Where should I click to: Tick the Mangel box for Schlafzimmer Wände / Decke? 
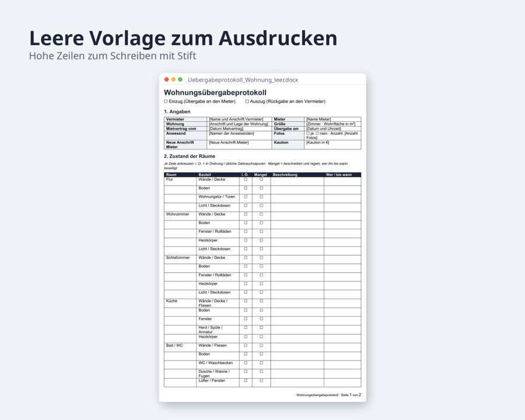click(261, 258)
